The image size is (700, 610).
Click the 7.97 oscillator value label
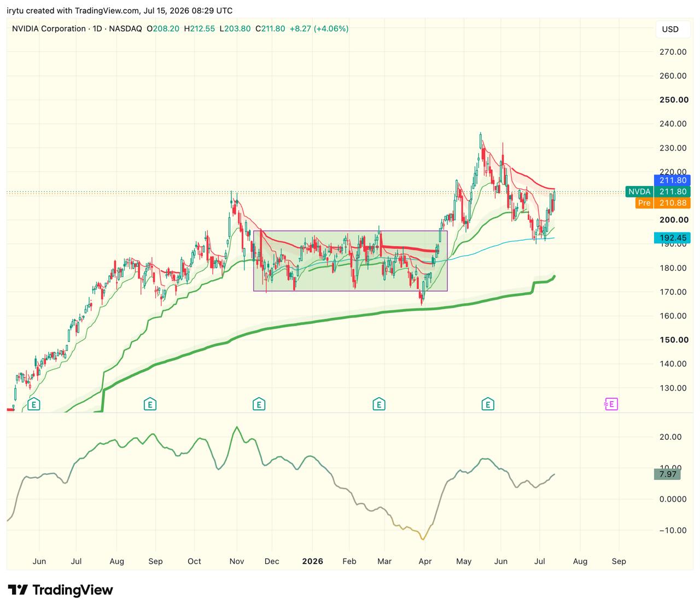click(x=668, y=474)
